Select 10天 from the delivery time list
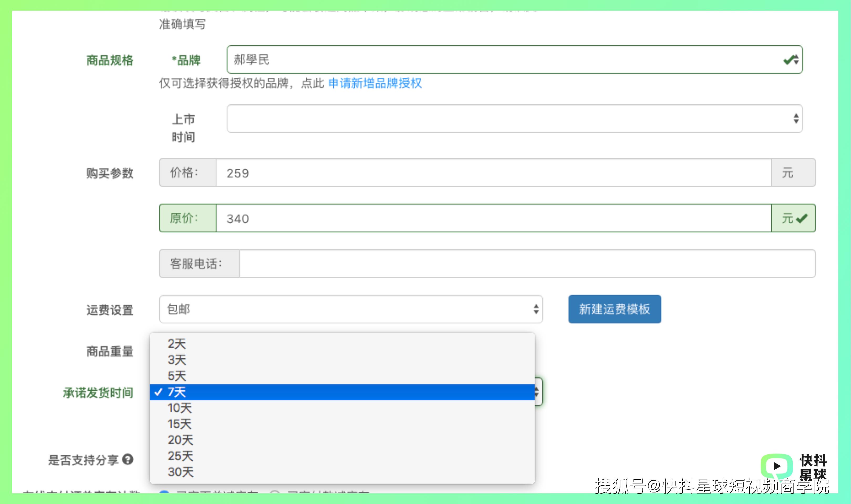This screenshot has height=504, width=851. pos(179,408)
